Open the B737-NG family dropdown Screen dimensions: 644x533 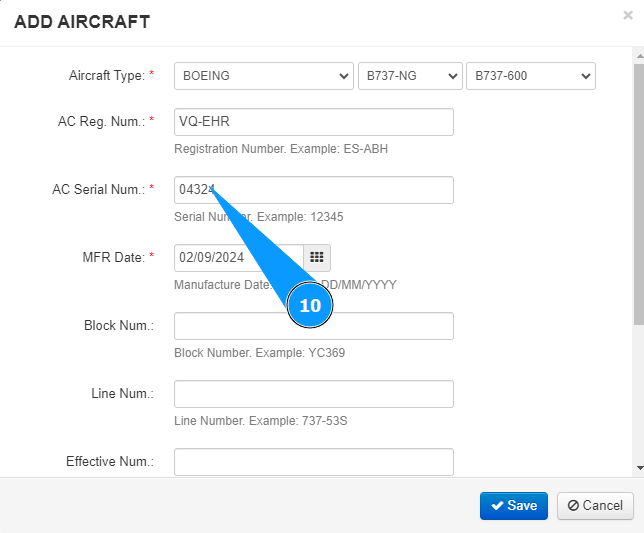[410, 76]
